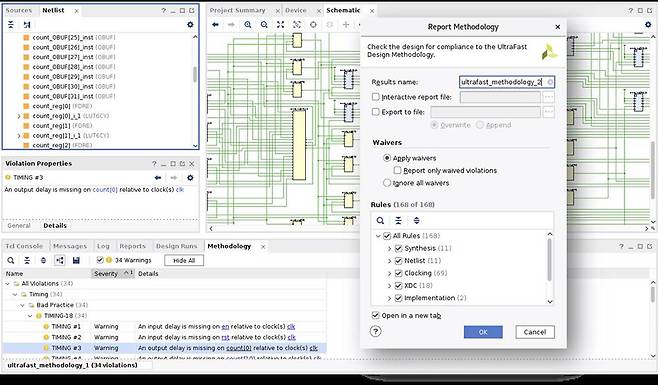Clear the Results name field
The width and height of the screenshot is (658, 385).
click(550, 82)
